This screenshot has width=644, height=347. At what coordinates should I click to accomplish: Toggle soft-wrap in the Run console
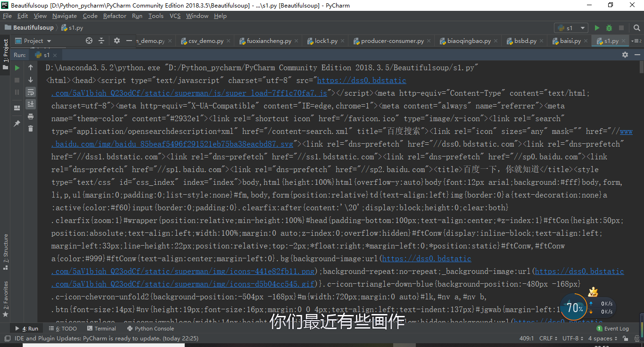(x=31, y=92)
